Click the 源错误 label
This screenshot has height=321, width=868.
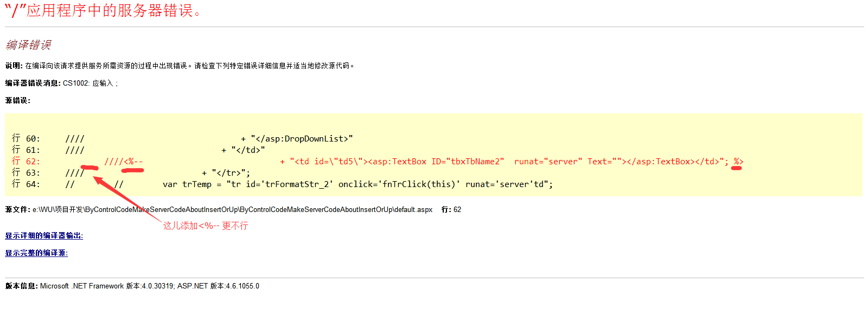coord(18,100)
